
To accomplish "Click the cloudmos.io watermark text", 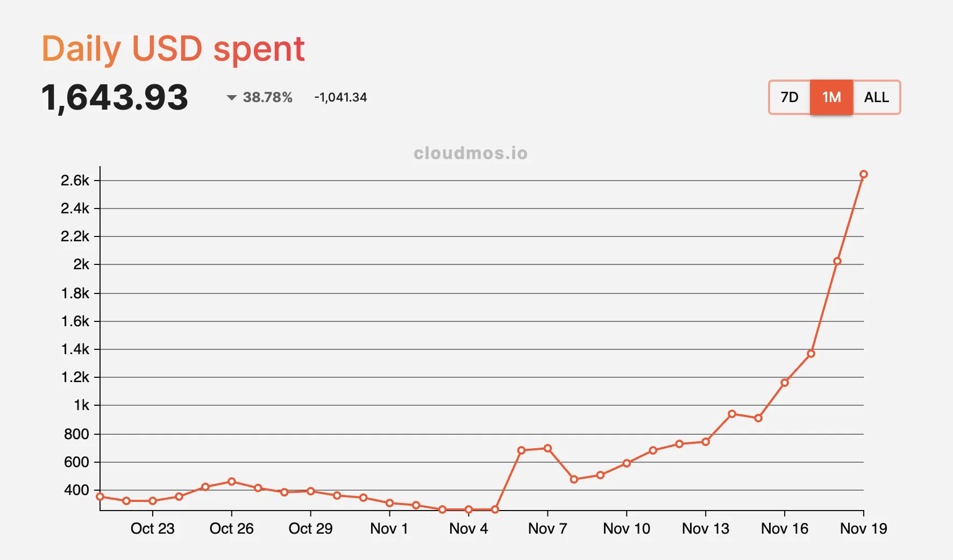I will [x=471, y=153].
